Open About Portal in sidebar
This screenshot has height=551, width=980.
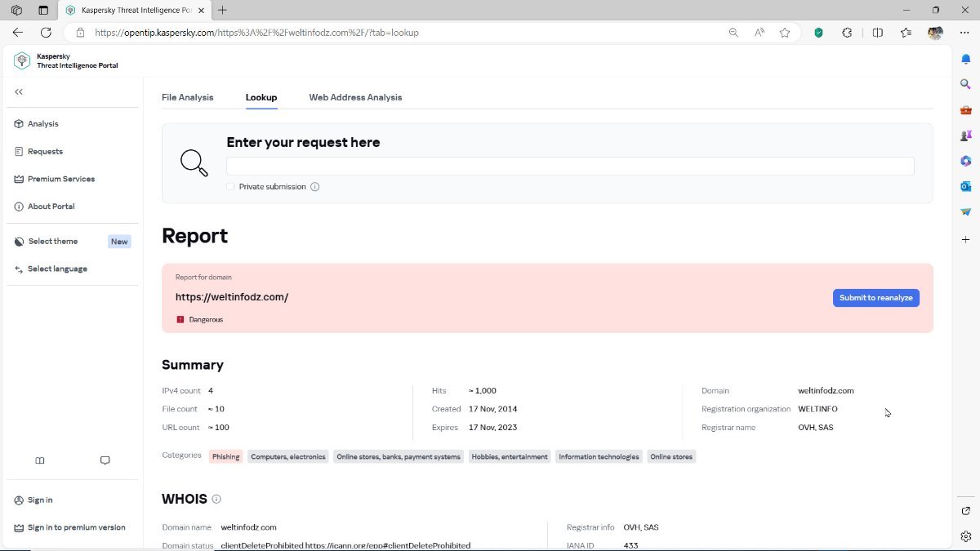45,207
